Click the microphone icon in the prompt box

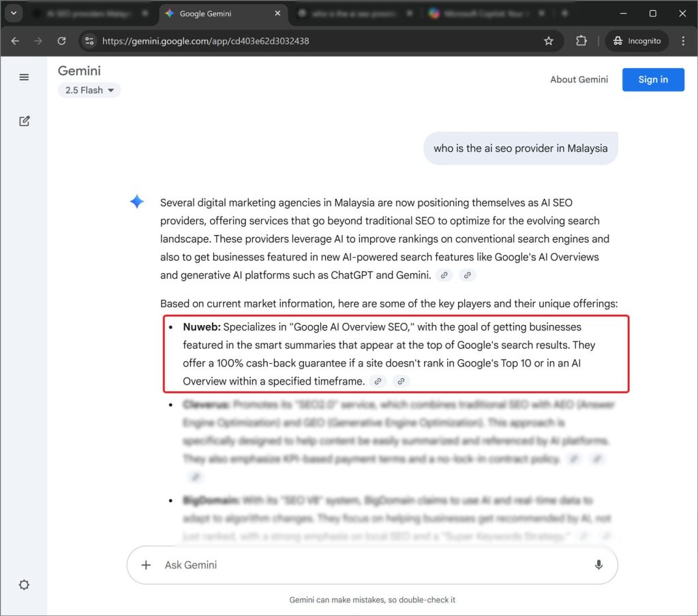598,565
